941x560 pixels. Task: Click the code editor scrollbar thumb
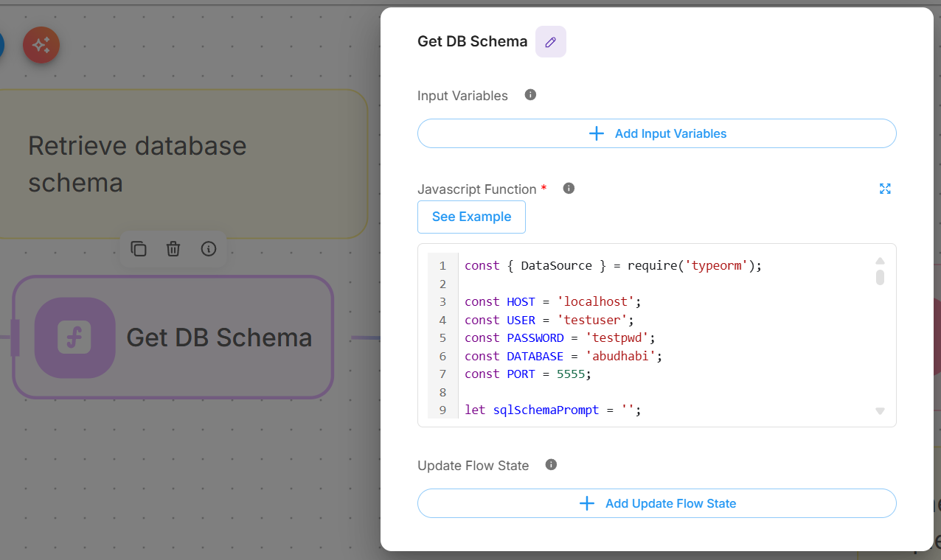tap(880, 278)
